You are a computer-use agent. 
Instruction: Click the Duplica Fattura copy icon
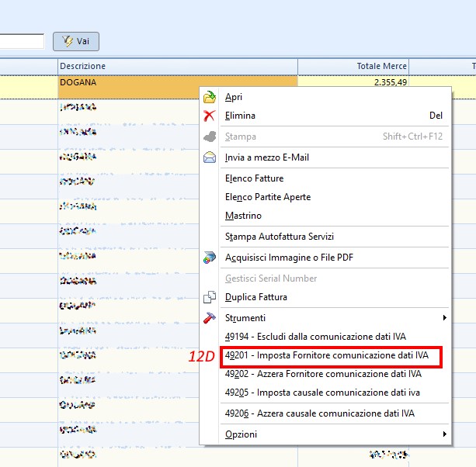[210, 297]
